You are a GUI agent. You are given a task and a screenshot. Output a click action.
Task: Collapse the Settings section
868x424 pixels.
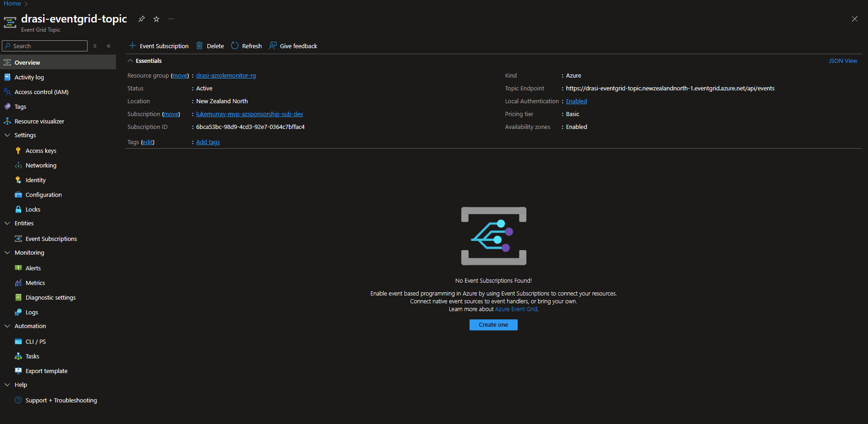click(7, 135)
